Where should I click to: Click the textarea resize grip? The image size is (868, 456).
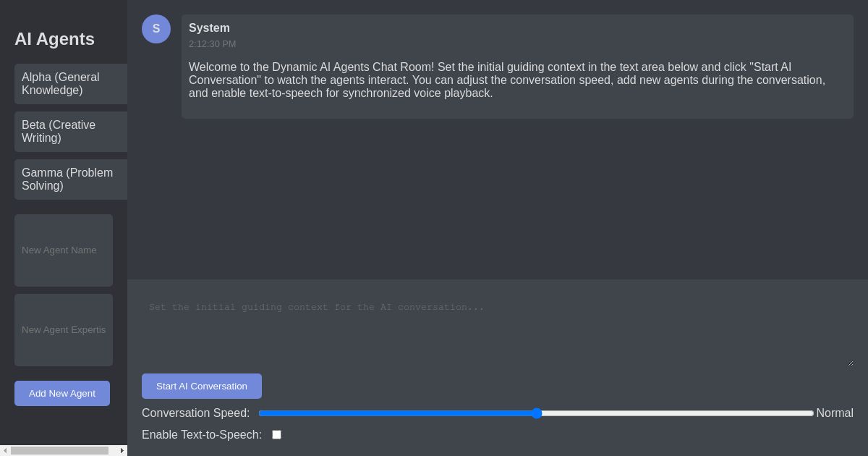[849, 363]
